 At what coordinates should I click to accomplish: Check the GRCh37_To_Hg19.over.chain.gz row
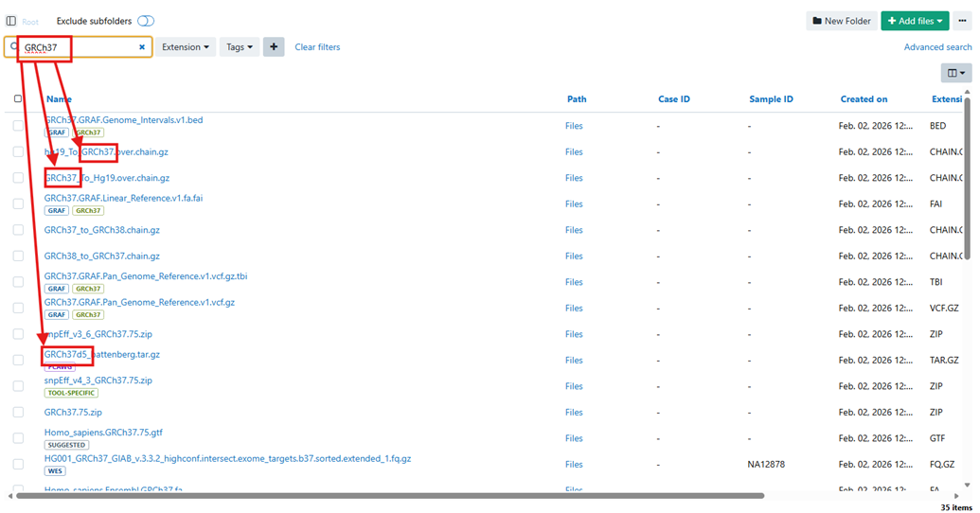coord(18,178)
